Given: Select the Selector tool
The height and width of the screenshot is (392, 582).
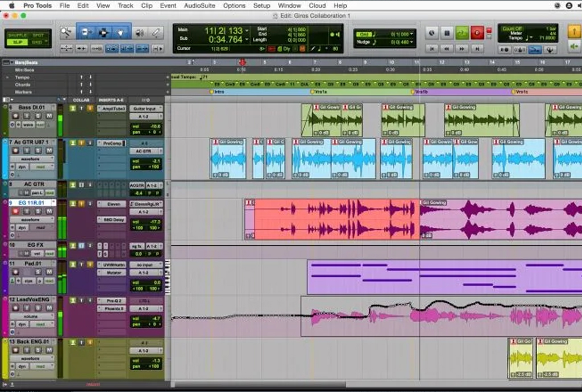Looking at the screenshot, I should tap(103, 32).
